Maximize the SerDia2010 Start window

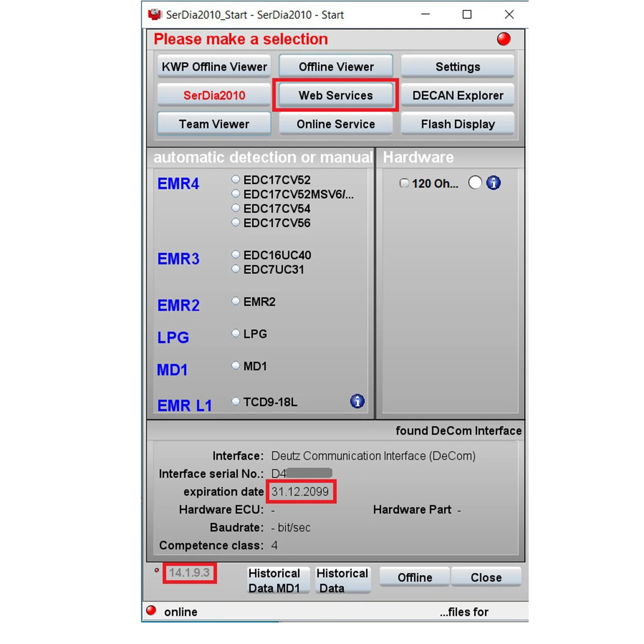coord(467,14)
